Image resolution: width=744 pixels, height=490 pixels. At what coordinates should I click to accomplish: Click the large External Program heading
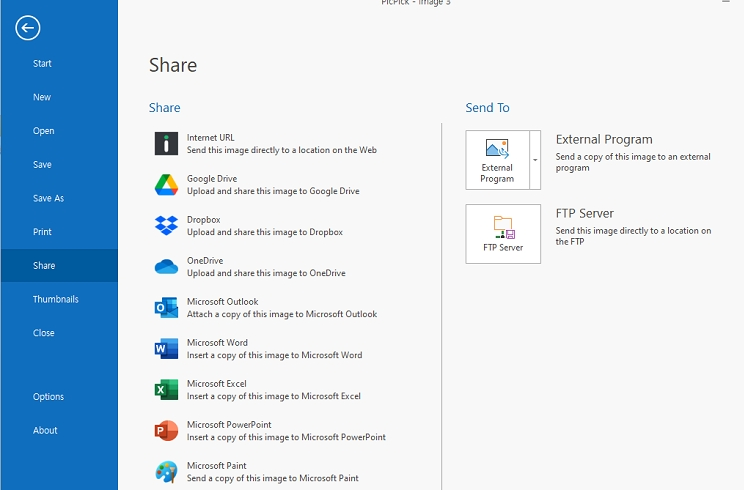(x=604, y=139)
